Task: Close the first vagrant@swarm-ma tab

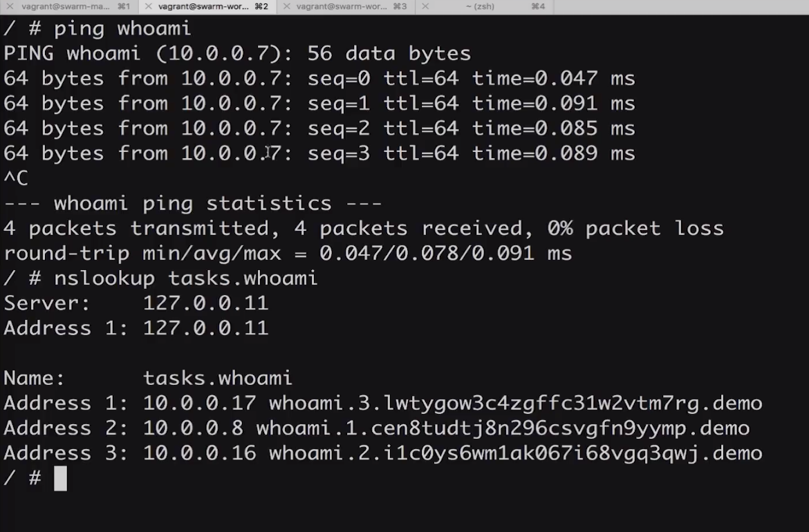Action: 10,6
